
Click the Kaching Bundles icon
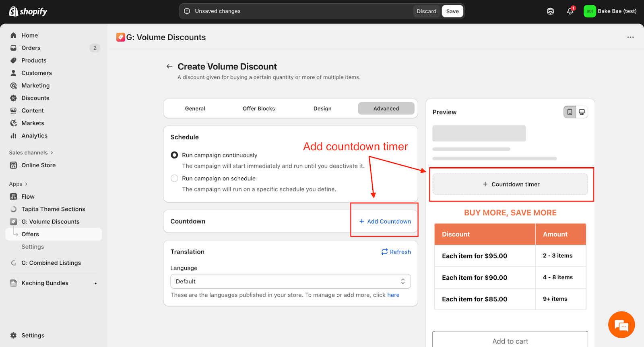pos(13,283)
